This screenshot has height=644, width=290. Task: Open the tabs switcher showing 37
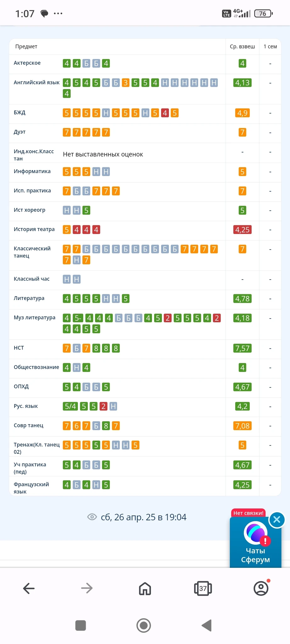203,588
